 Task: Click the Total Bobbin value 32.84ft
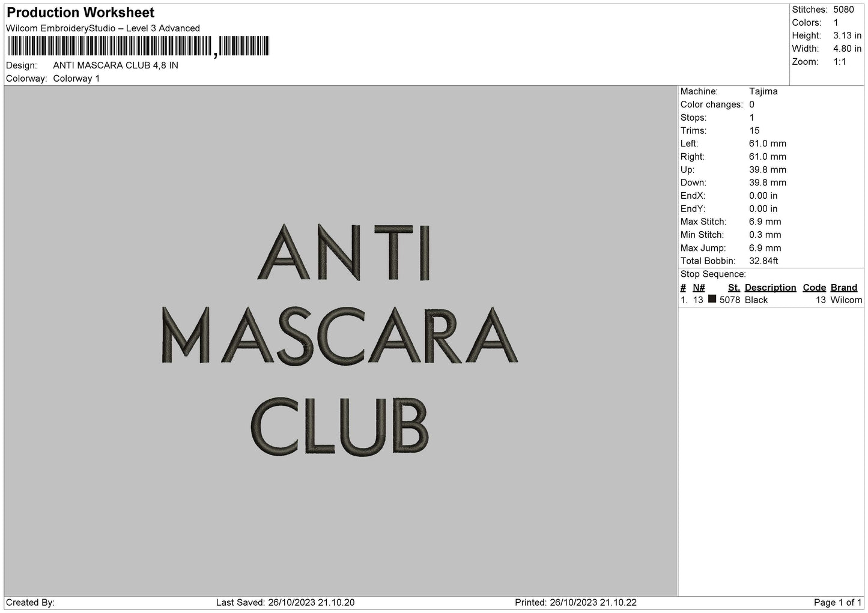pyautogui.click(x=763, y=261)
